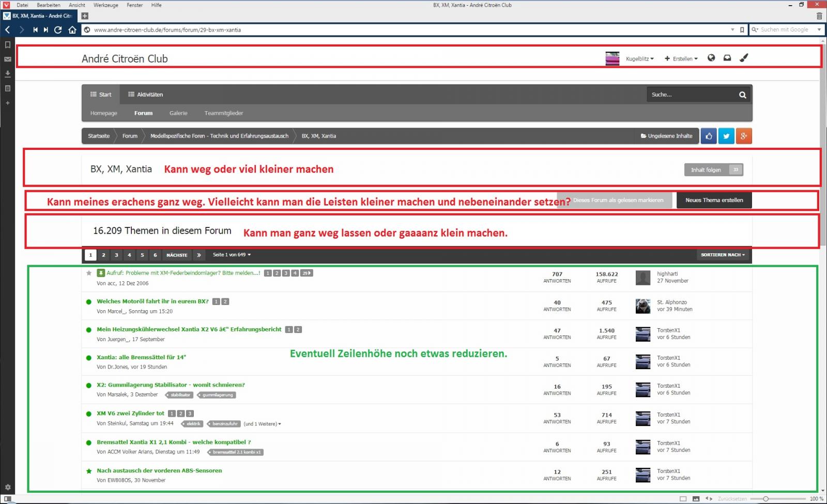The width and height of the screenshot is (827, 504).
Task: Click the Inhalt folgen button
Action: (714, 170)
